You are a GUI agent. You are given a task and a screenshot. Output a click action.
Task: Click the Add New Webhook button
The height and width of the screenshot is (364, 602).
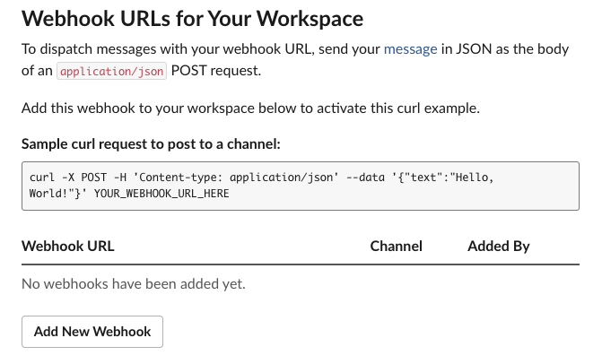pos(92,331)
